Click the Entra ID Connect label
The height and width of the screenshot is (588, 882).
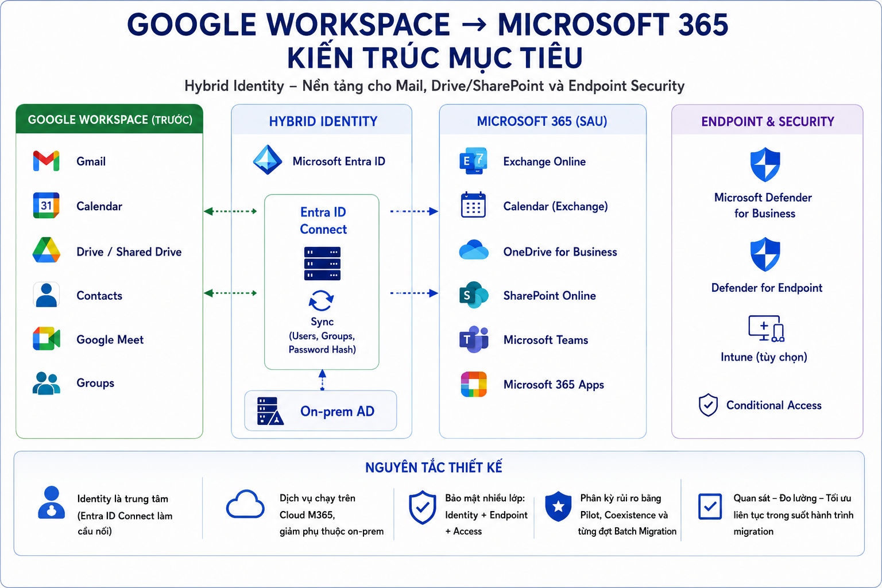[323, 220]
